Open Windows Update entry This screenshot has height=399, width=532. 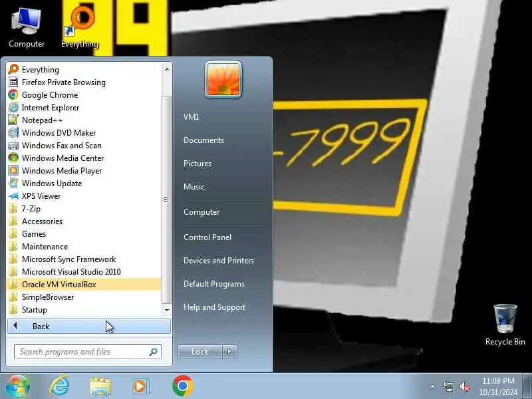[84, 184]
